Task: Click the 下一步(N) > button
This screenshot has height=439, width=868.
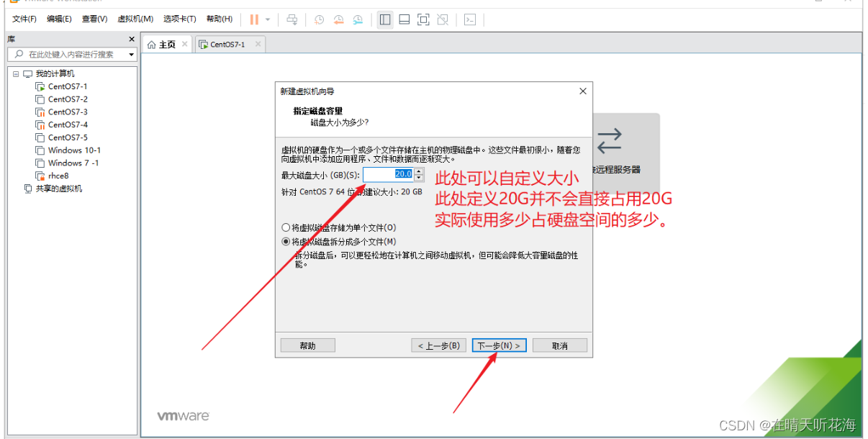Action: tap(500, 345)
